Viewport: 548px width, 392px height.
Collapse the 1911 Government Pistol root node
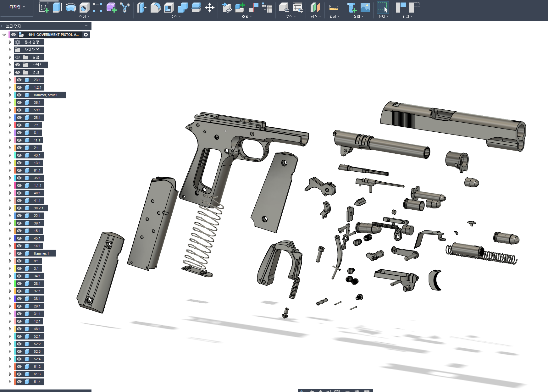coord(4,35)
